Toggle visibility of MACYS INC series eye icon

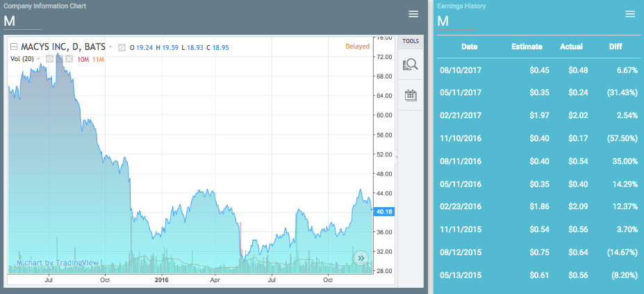pyautogui.click(x=122, y=48)
